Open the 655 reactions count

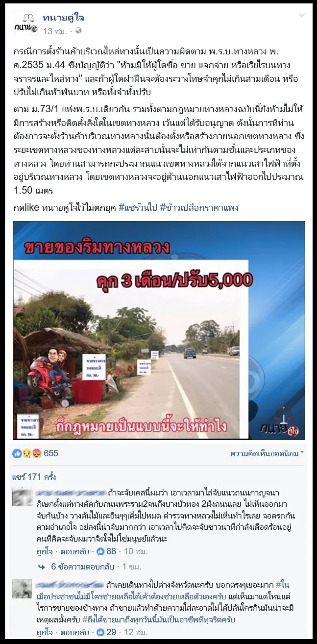click(51, 453)
